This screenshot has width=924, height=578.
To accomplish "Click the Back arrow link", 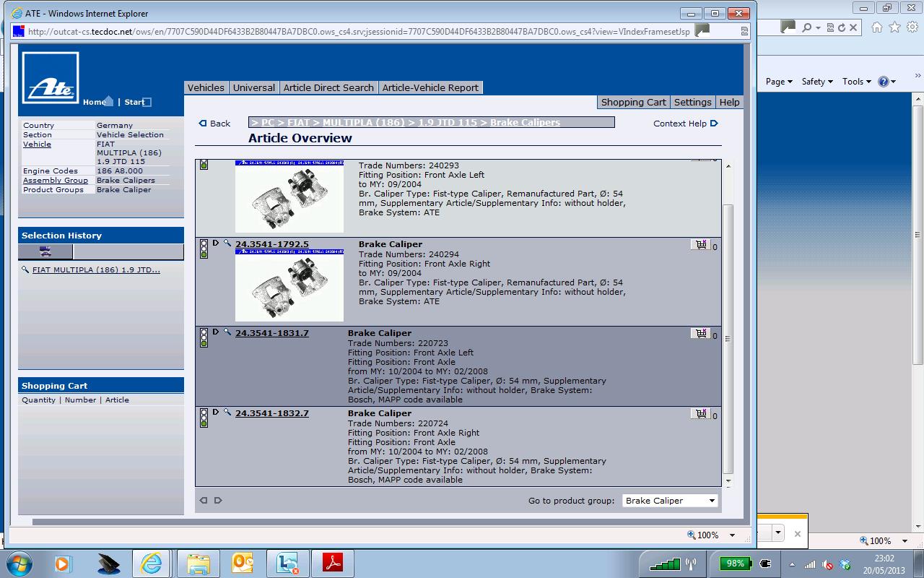I will click(x=215, y=124).
